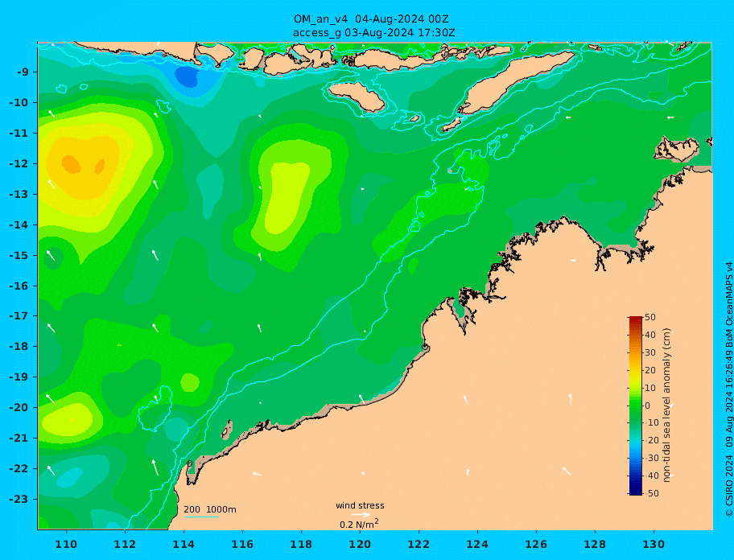Click latitude axis label -15

click(x=19, y=255)
